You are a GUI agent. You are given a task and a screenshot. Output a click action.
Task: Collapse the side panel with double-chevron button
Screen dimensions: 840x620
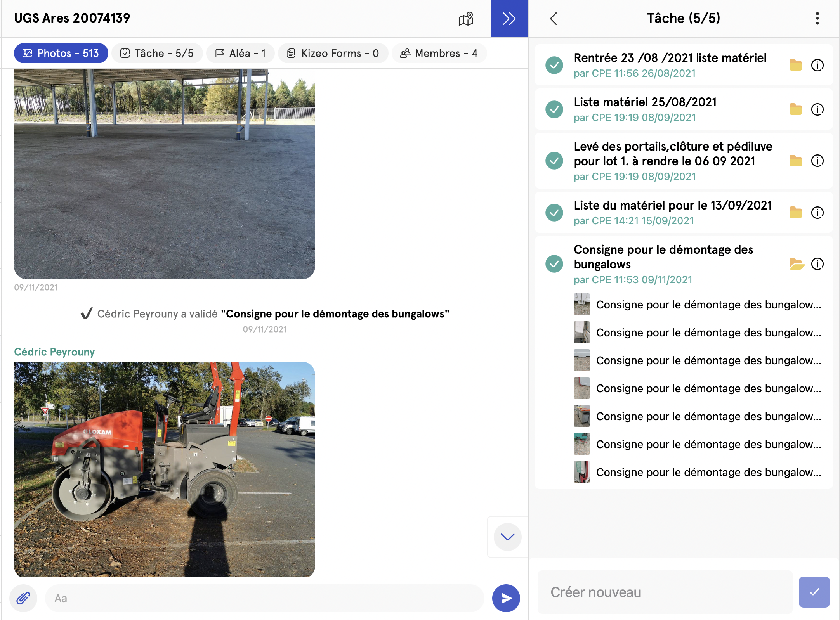[x=509, y=19]
